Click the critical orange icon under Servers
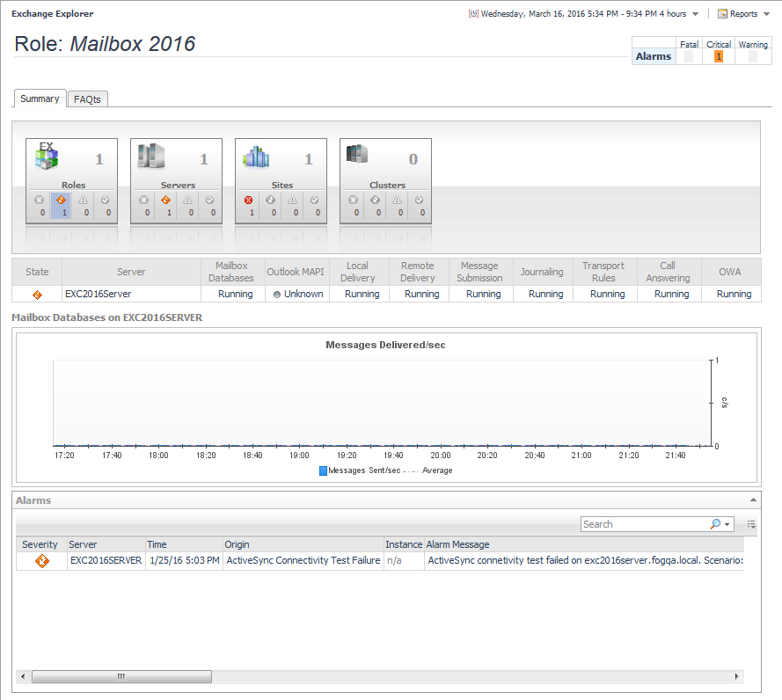The height and width of the screenshot is (700, 782). (x=165, y=201)
